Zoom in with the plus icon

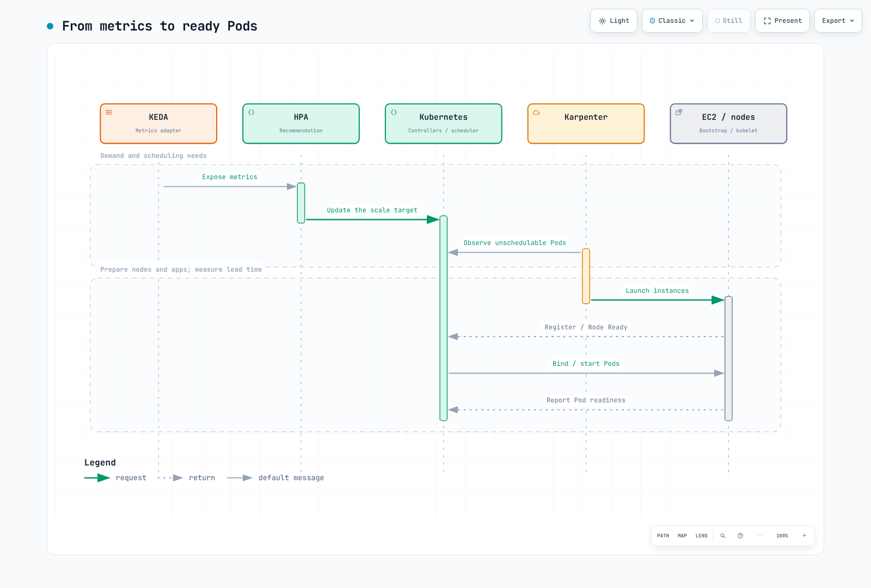click(804, 536)
